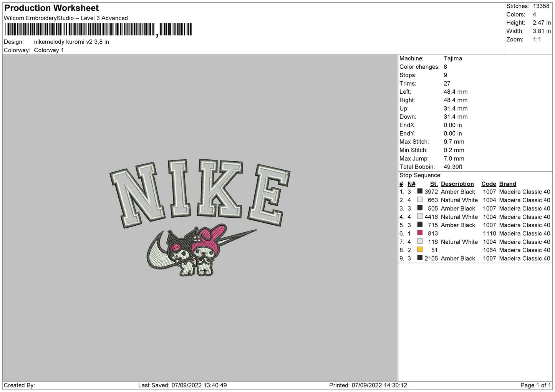This screenshot has height=392, width=555.
Task: Click stitch count 3972 in row 1
Action: (x=431, y=192)
